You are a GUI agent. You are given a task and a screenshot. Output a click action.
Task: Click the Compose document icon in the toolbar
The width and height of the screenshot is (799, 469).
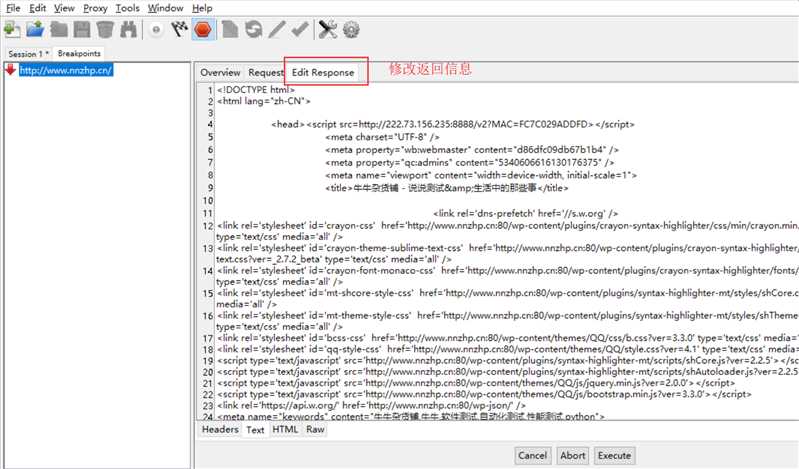[230, 30]
